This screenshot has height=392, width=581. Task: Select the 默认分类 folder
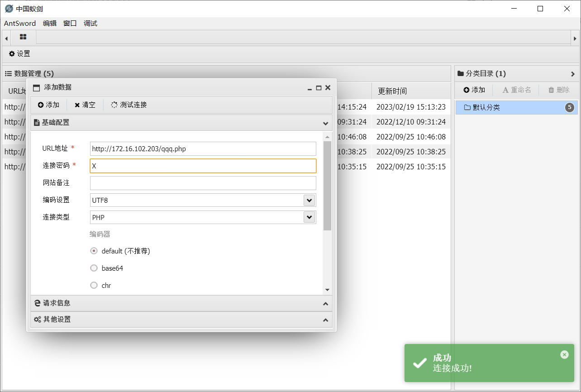[x=517, y=107]
